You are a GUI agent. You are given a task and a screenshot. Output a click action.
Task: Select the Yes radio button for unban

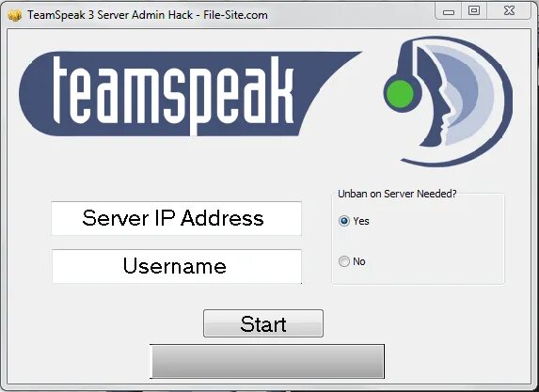tap(343, 221)
